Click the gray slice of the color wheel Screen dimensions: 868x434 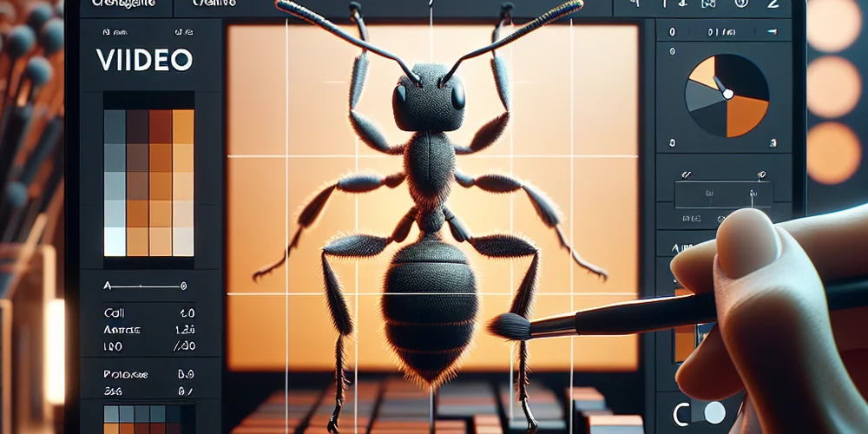[702, 97]
